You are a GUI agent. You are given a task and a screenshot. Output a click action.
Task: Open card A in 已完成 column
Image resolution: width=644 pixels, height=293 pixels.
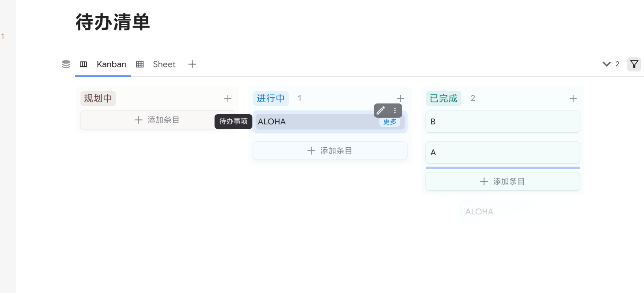click(x=502, y=152)
